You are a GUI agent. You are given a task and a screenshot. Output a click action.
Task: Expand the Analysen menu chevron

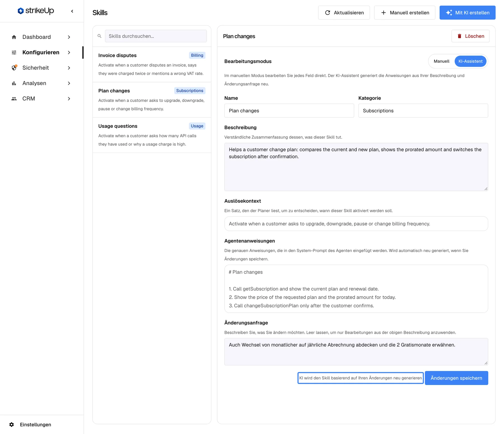tap(69, 83)
